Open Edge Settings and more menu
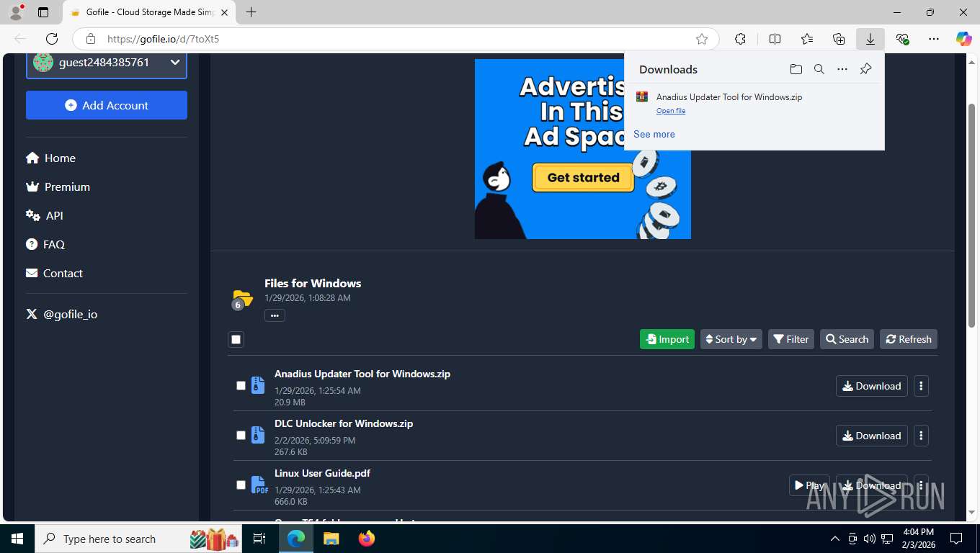Viewport: 980px width, 553px height. point(934,39)
